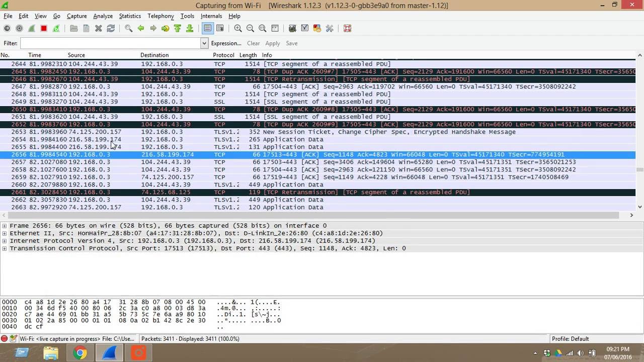Open the Analyze menu
The image size is (644, 362).
103,16
